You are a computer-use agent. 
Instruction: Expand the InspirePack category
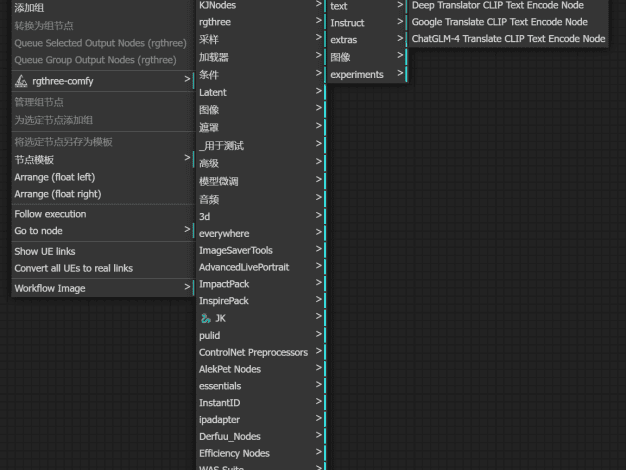tap(261, 301)
